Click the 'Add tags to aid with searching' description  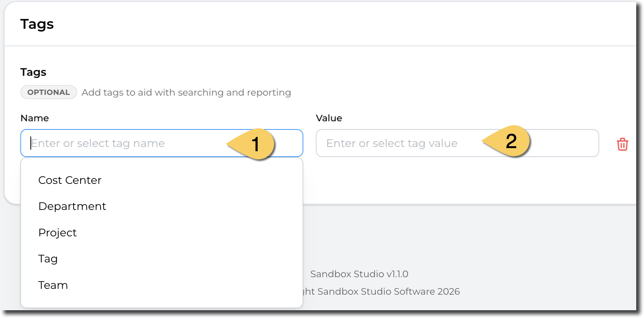[x=186, y=93]
